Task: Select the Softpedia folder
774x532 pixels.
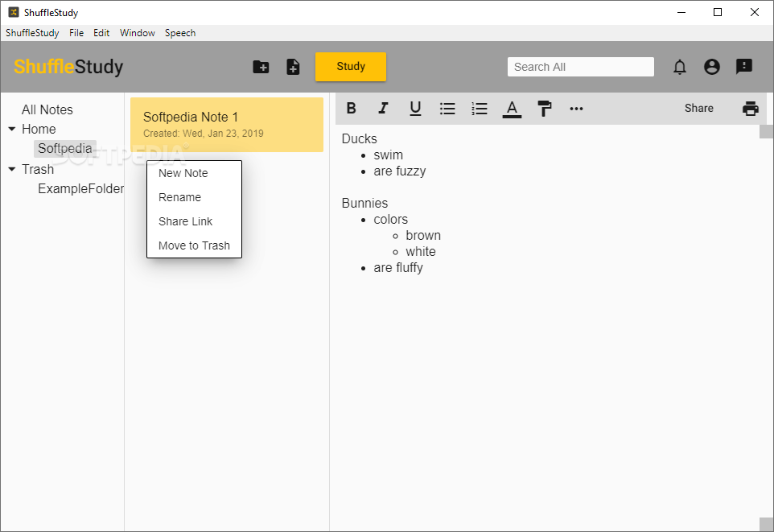Action: pyautogui.click(x=64, y=148)
